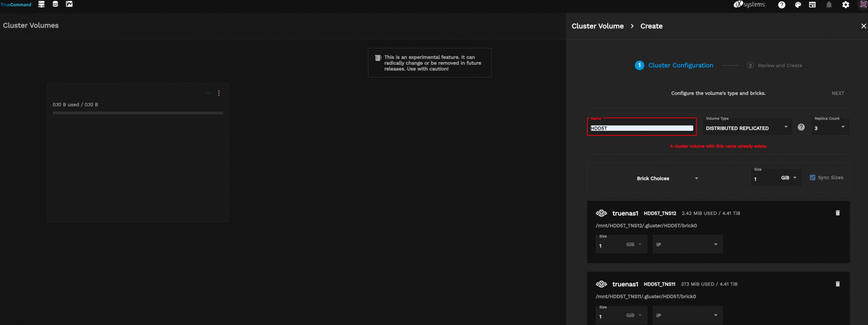Screen dimensions: 868x325
Task: Close the Cluster Volume Create panel
Action: [863, 26]
